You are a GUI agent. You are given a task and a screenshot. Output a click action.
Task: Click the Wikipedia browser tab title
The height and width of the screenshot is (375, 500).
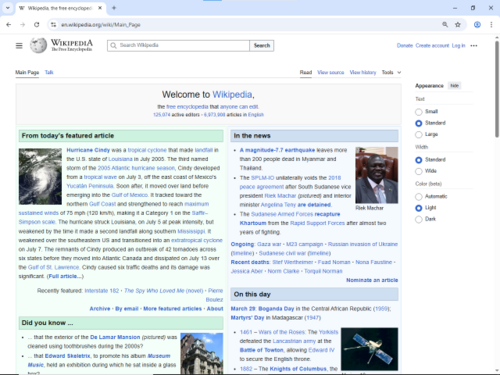[x=59, y=8]
